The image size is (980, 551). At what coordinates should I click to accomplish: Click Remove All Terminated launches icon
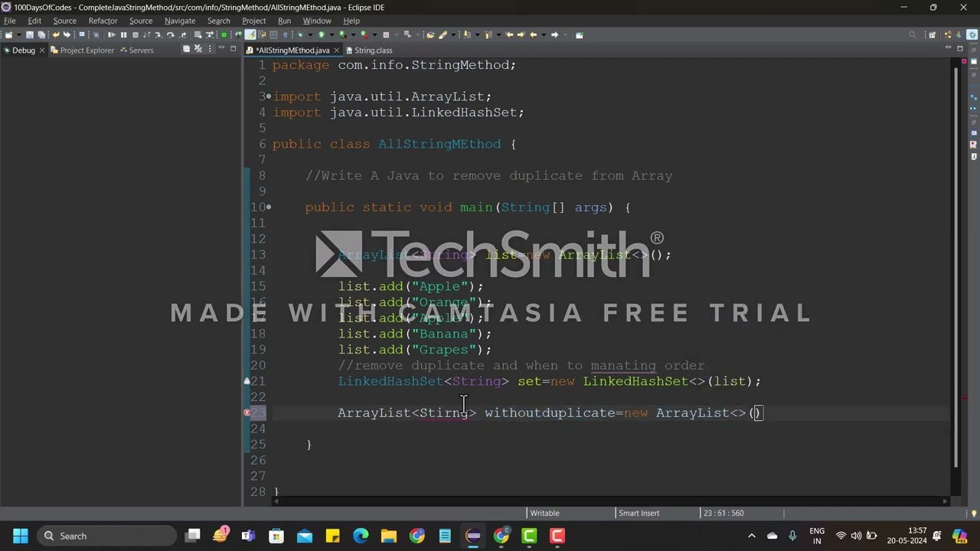click(198, 49)
